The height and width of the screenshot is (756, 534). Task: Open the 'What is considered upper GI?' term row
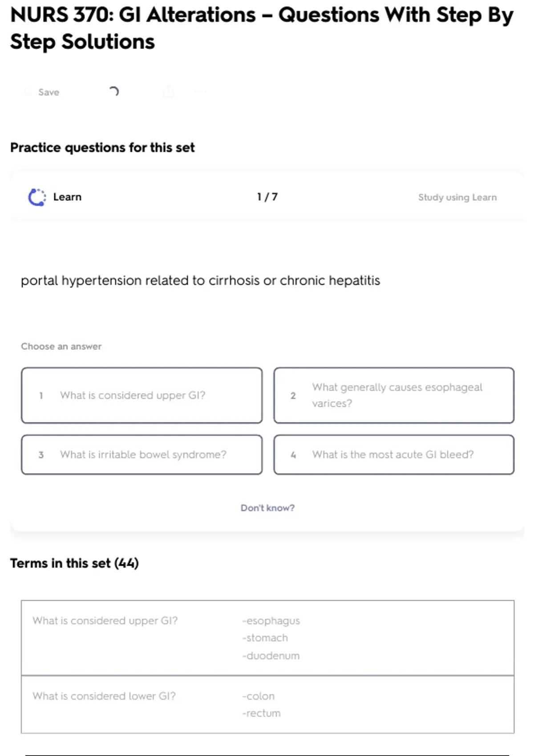(x=105, y=621)
